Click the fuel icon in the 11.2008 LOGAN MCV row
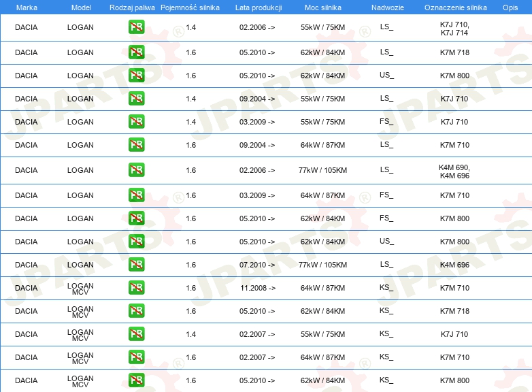532x392 pixels. coord(136,287)
